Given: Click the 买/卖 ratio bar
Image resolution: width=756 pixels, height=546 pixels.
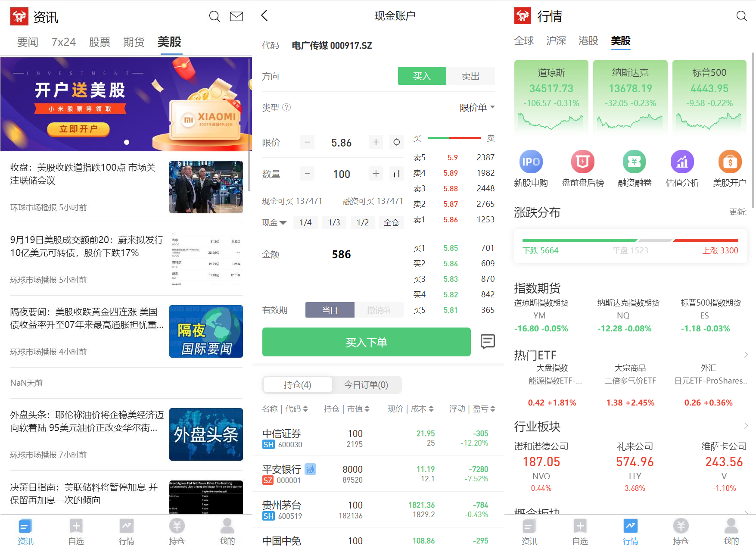Looking at the screenshot, I should coord(454,138).
